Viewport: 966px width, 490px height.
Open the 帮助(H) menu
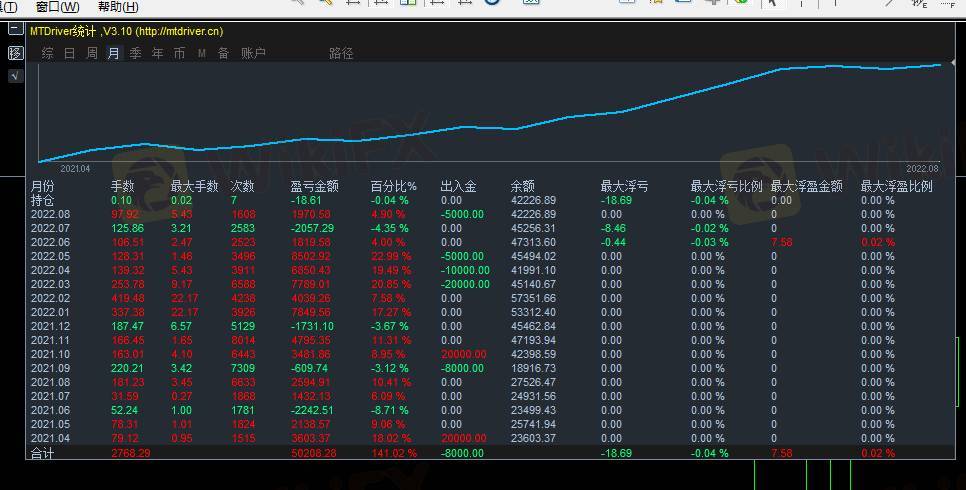click(118, 7)
